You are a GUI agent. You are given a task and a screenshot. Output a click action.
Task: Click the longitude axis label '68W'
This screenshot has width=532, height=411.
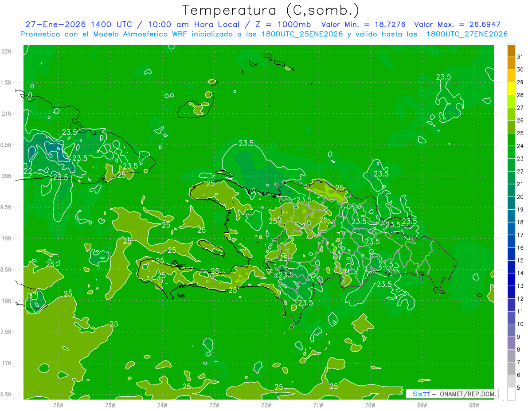474,405
